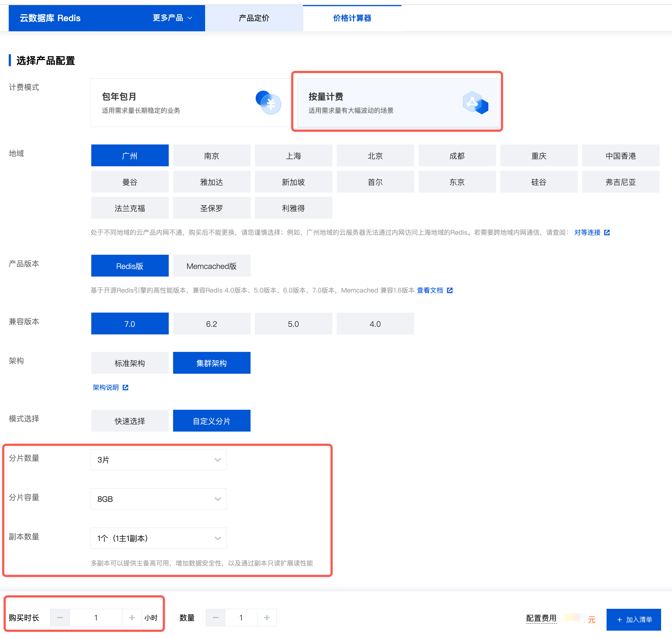Switch to the 产品定价 tab
This screenshot has height=639, width=672.
coord(254,18)
